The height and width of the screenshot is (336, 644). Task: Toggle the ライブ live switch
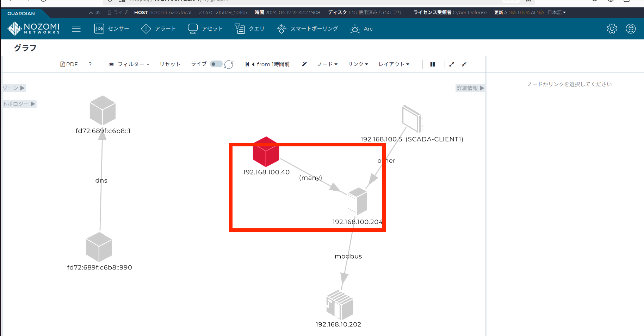point(216,64)
